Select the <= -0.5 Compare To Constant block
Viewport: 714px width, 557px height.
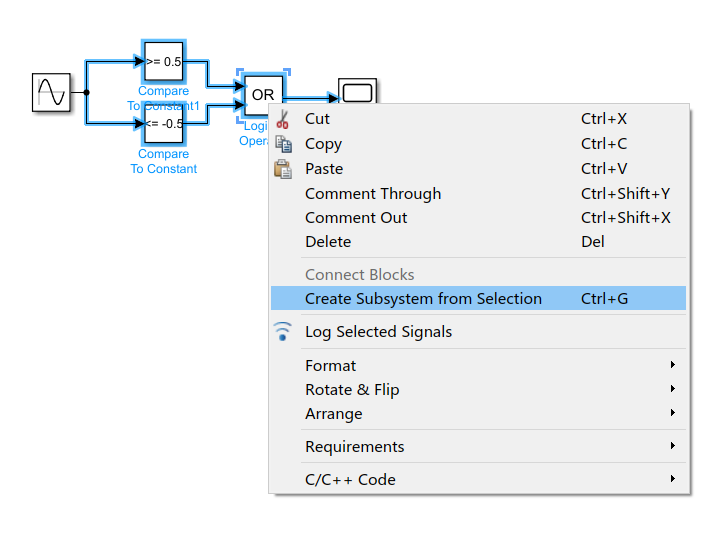164,124
